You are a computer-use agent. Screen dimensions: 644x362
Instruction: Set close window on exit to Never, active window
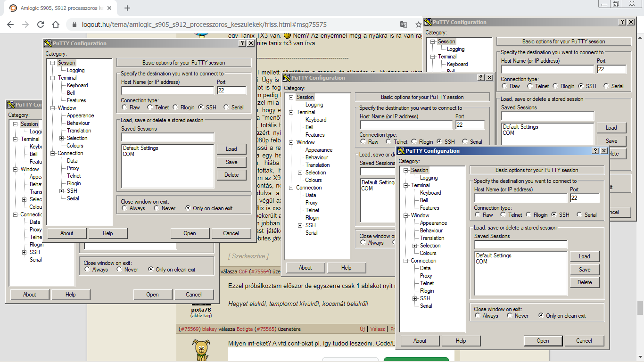(510, 316)
